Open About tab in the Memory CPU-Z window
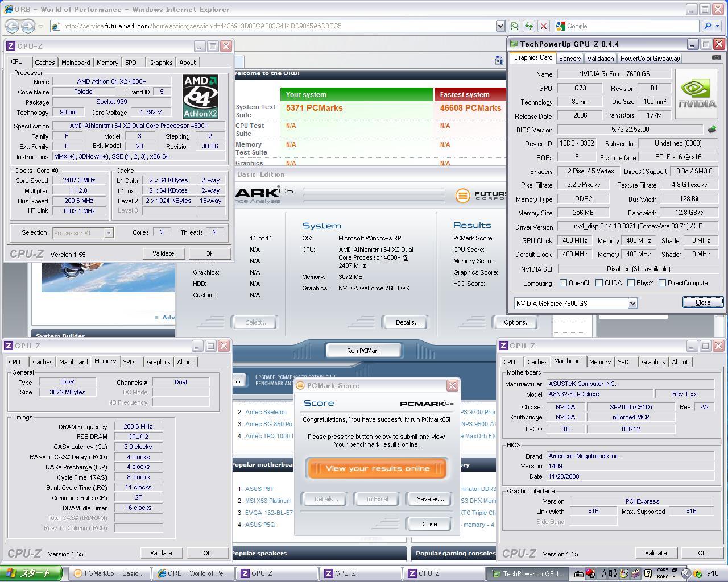This screenshot has width=728, height=582. tap(185, 362)
